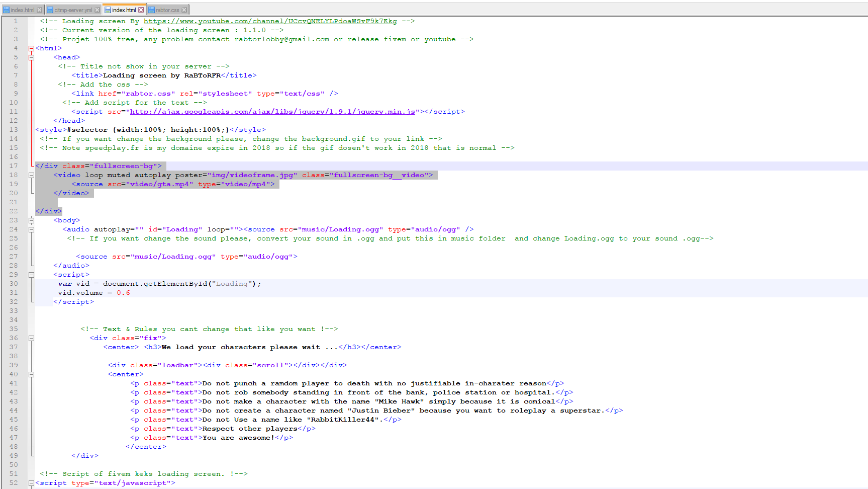Click the "You are awesome!" paragraph text
Image resolution: width=868 pixels, height=489 pixels.
click(239, 438)
